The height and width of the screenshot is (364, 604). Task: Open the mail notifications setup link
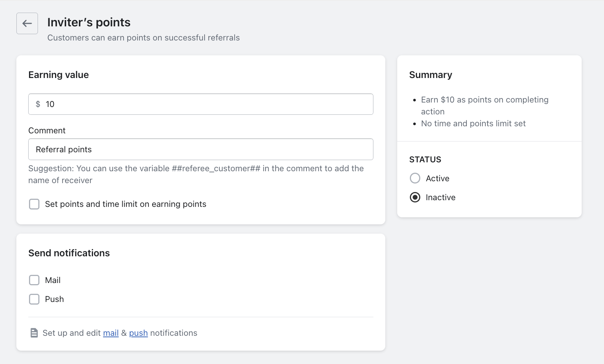[x=111, y=333]
